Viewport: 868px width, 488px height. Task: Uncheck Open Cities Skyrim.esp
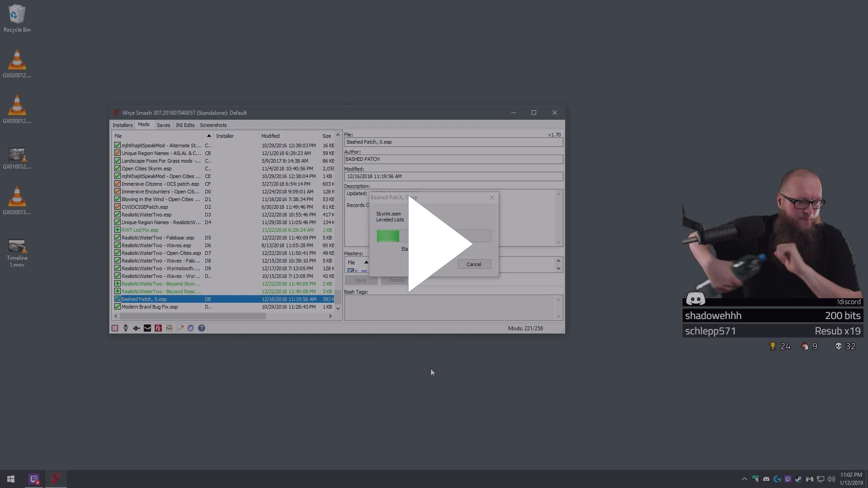118,169
